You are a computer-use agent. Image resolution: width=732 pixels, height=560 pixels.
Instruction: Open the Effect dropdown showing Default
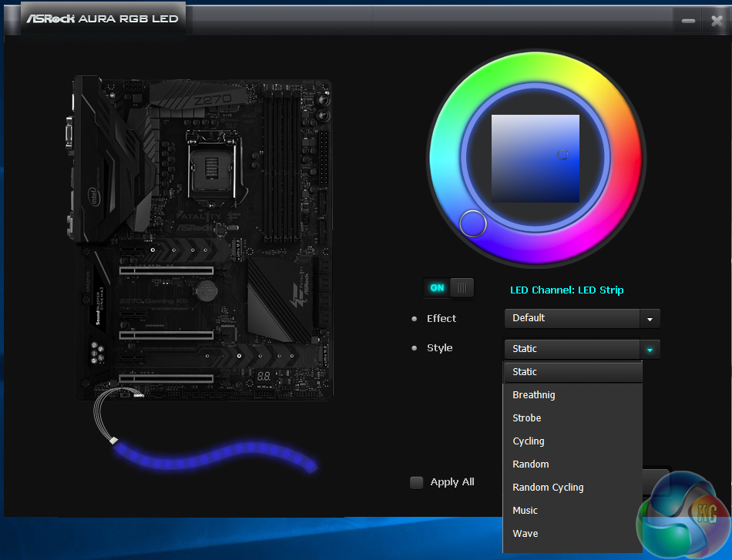tap(582, 318)
